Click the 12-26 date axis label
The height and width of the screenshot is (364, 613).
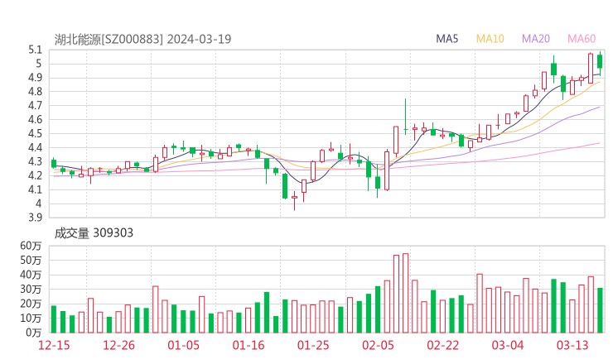(x=118, y=345)
